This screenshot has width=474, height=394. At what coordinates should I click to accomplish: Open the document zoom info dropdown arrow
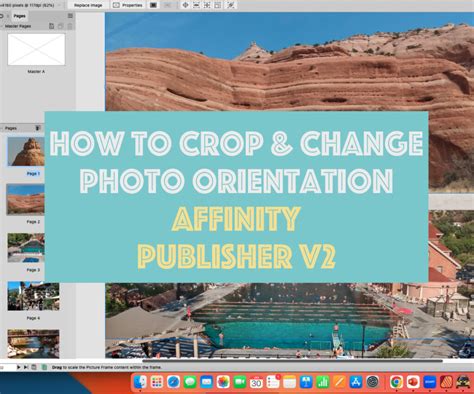[60, 5]
